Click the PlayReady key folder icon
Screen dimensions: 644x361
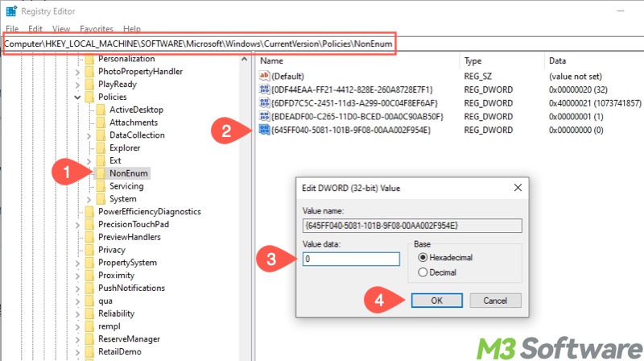click(89, 84)
